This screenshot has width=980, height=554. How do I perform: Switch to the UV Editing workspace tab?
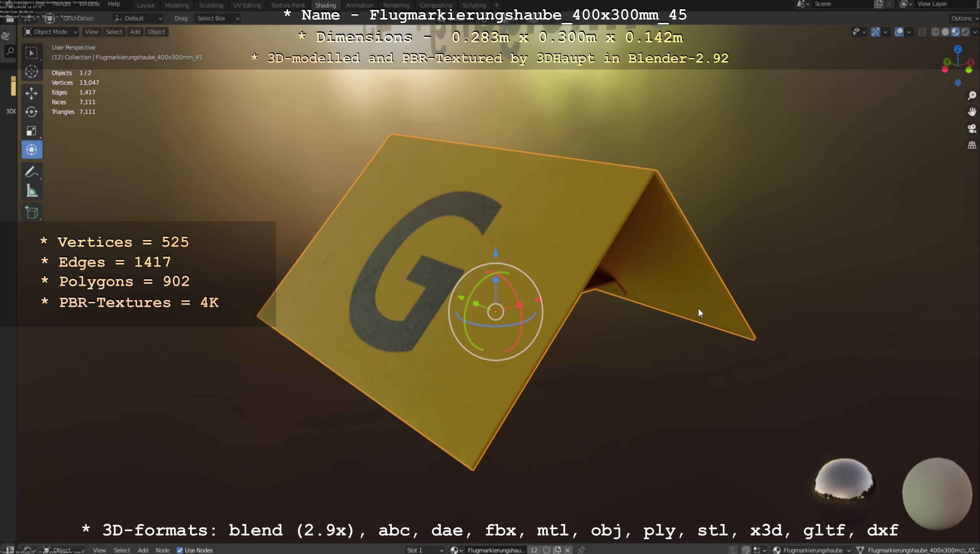247,5
